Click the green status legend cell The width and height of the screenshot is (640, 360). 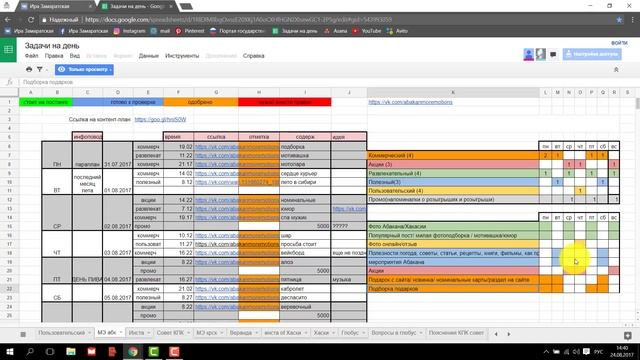(x=46, y=102)
